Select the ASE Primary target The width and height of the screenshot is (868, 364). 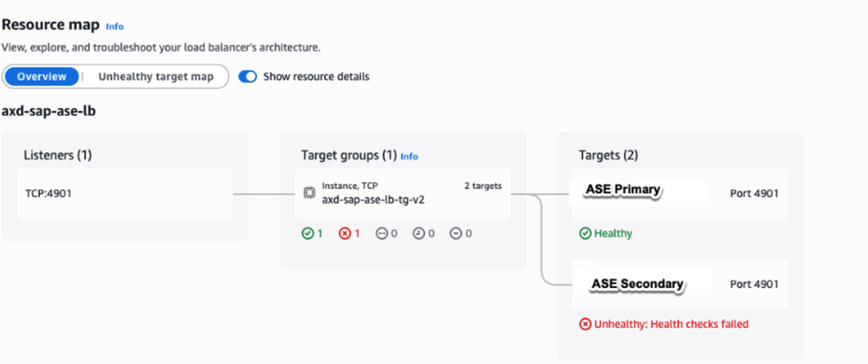tap(623, 190)
